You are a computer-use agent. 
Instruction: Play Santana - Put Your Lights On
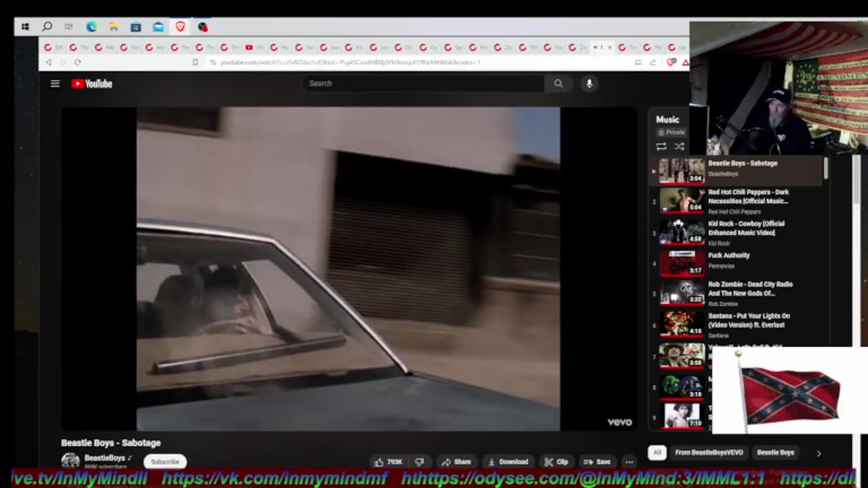[737, 325]
